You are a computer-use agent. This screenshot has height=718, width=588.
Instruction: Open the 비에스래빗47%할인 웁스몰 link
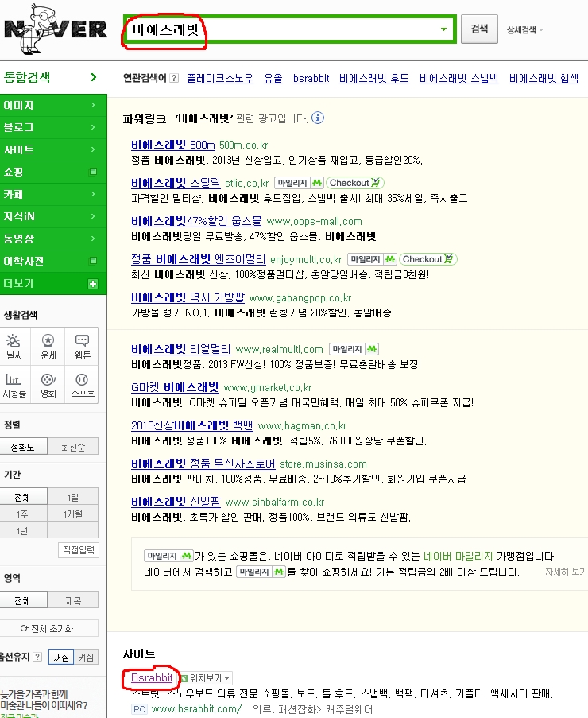196,221
